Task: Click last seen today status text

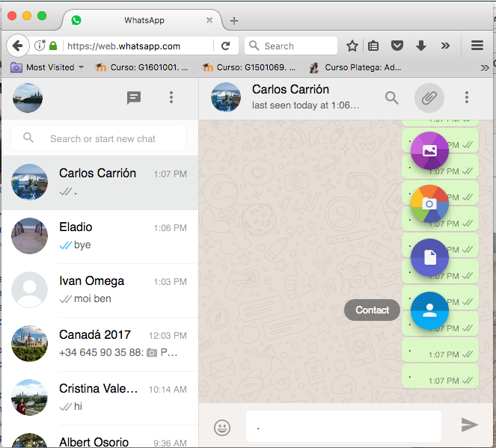Action: (x=305, y=105)
